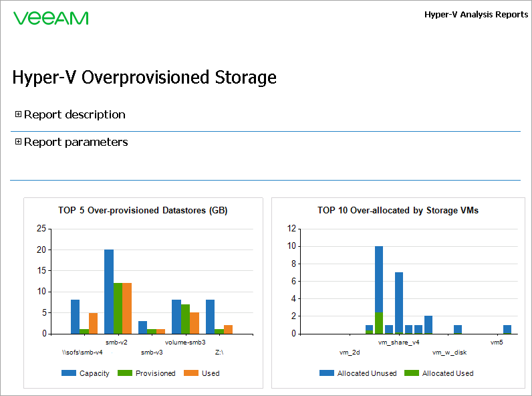Viewport: 532px width, 396px height.
Task: Click the Hyper-V Overprovisioned Storage title
Action: (x=144, y=78)
